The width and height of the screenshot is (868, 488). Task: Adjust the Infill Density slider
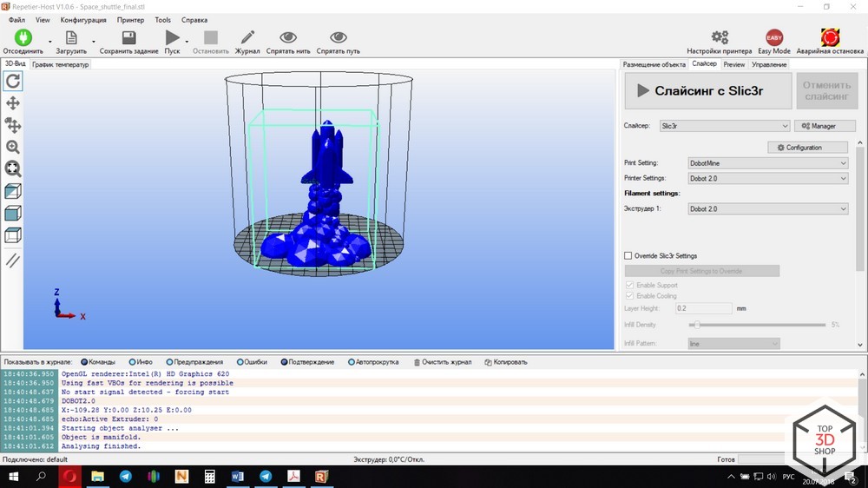click(x=697, y=325)
